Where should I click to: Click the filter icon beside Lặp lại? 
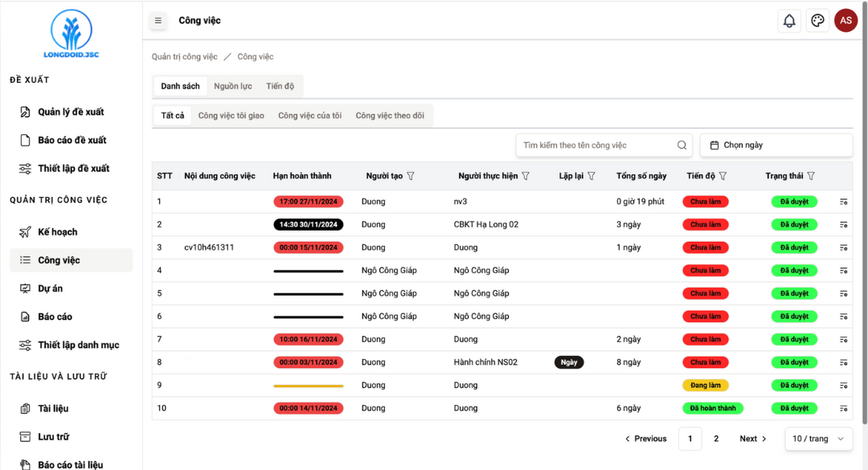[592, 176]
